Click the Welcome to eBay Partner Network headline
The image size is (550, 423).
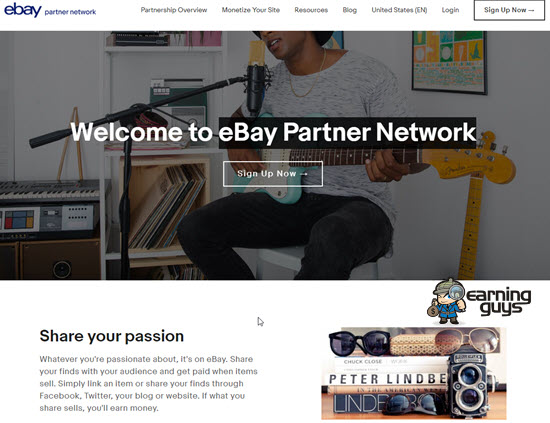click(273, 132)
